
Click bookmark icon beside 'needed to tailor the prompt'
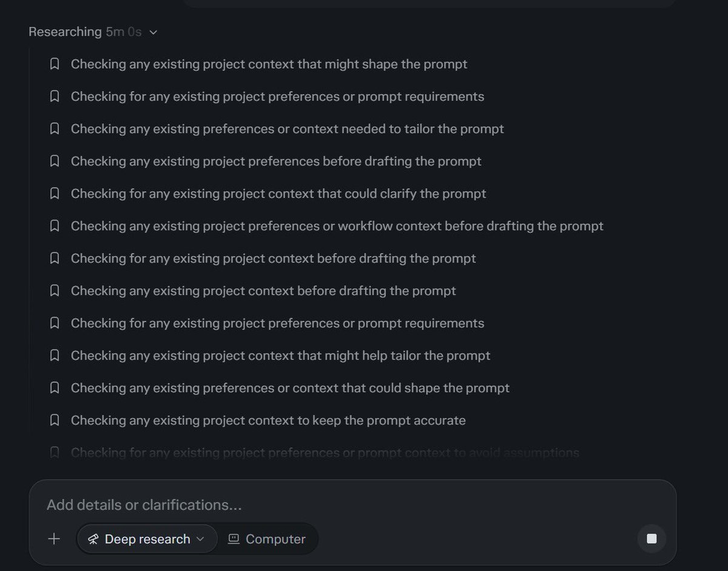pos(55,129)
